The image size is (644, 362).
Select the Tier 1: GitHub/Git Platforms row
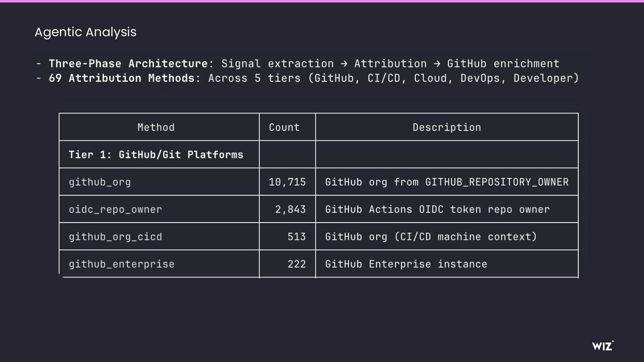click(156, 155)
